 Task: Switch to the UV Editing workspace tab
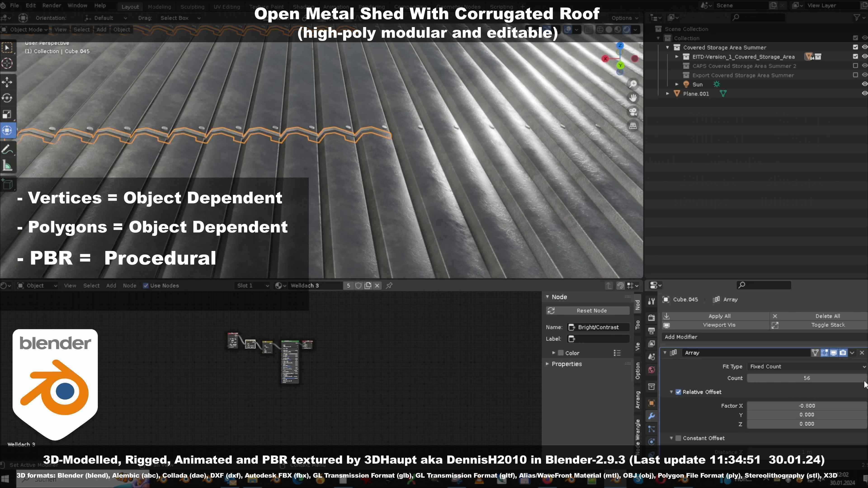pos(227,6)
